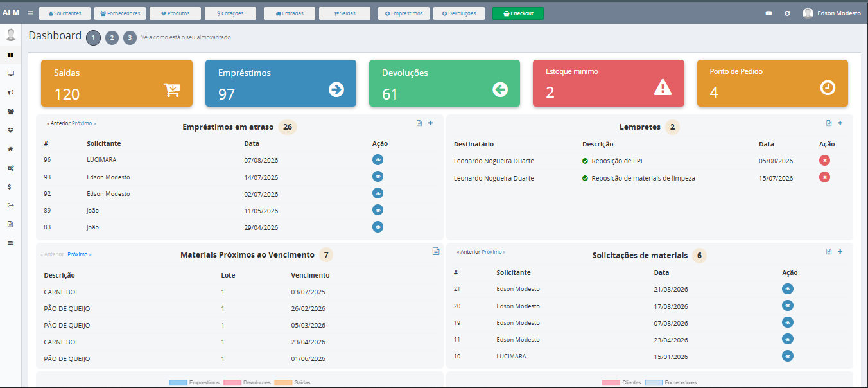The height and width of the screenshot is (388, 868).
Task: Toggle Clientes legend swatch in chart
Action: 611,383
